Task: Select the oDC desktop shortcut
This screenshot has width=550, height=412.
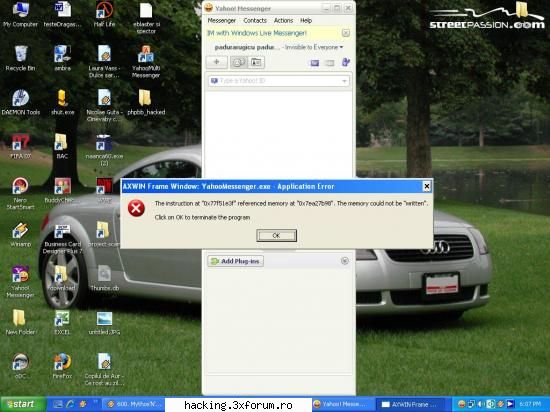Action: (x=20, y=366)
